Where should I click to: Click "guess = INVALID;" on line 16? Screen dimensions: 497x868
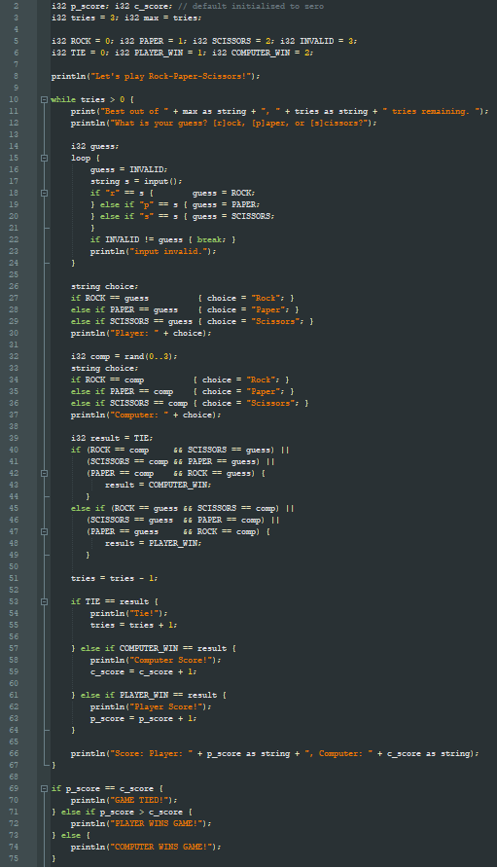pos(129,170)
